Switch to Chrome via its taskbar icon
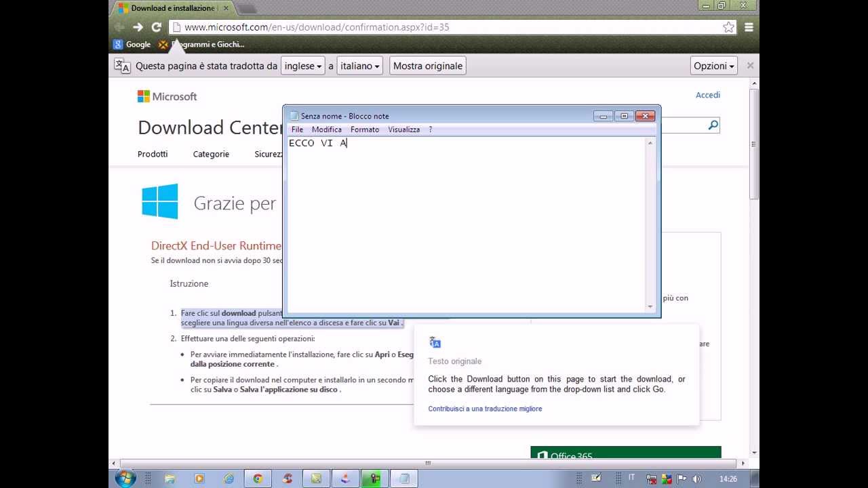Viewport: 868px width, 488px height. 258,479
